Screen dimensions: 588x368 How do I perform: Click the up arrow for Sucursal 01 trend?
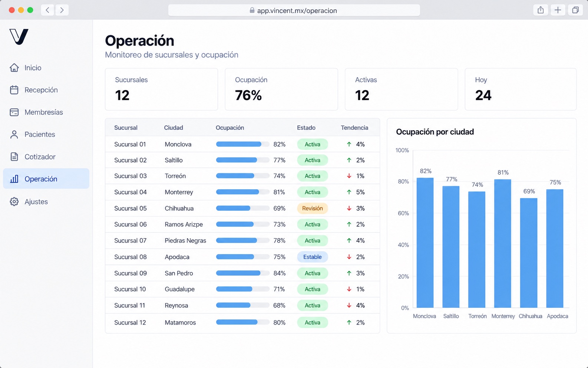(x=349, y=144)
